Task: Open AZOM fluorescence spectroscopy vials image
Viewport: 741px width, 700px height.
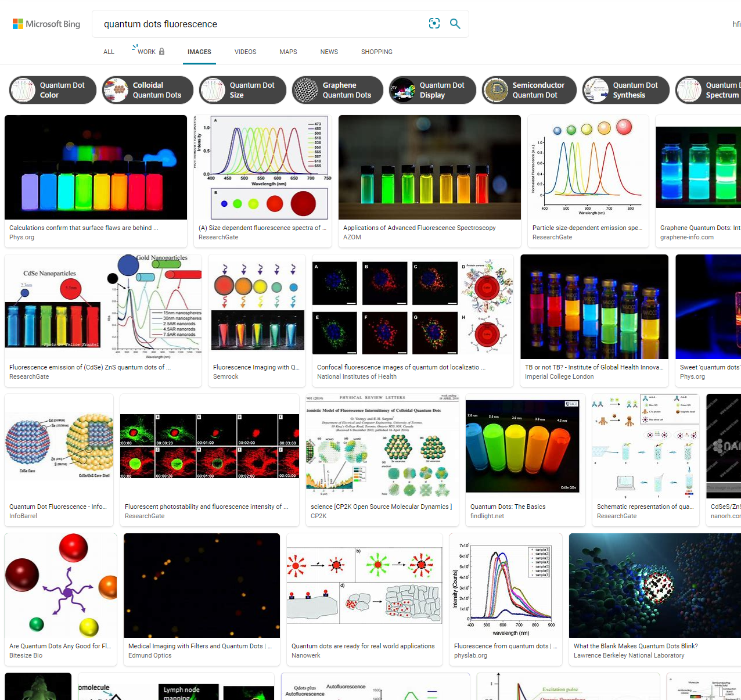Action: click(x=430, y=167)
